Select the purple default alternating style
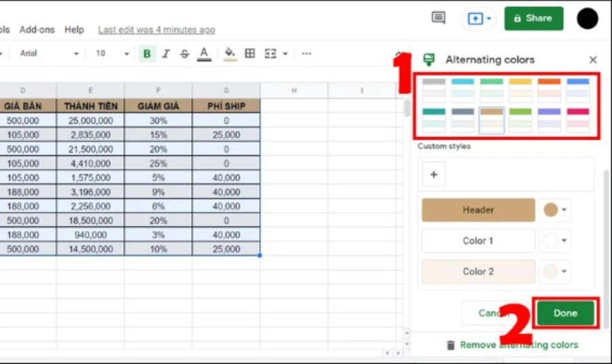This screenshot has width=612, height=364. (x=549, y=120)
